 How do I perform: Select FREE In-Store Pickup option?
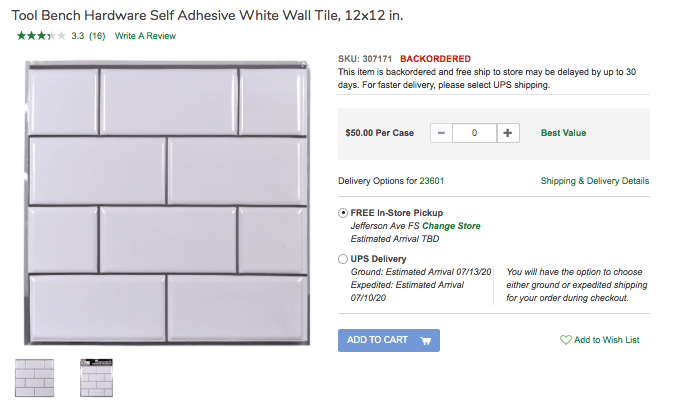344,213
